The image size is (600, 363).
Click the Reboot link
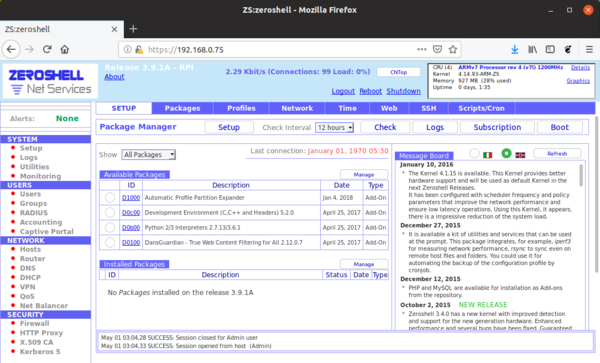point(370,91)
